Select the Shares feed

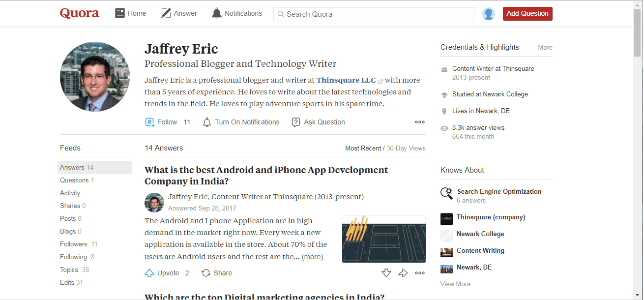[73, 206]
